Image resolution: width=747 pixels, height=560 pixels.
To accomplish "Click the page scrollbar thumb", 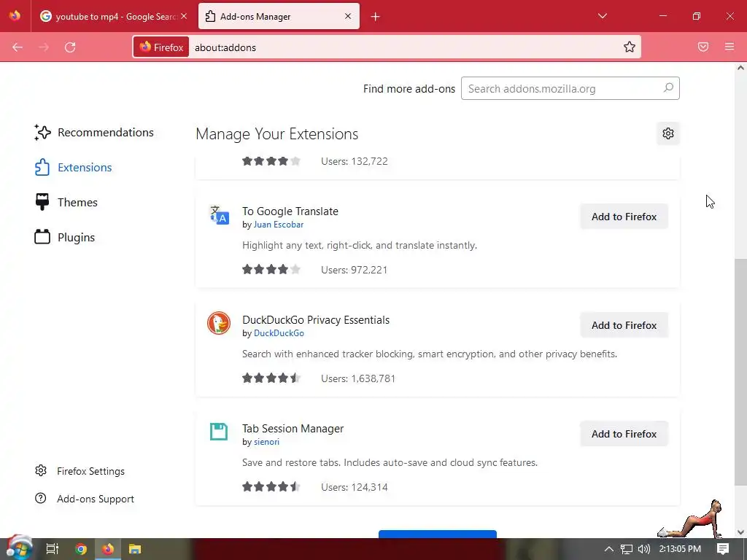I will pos(740,373).
